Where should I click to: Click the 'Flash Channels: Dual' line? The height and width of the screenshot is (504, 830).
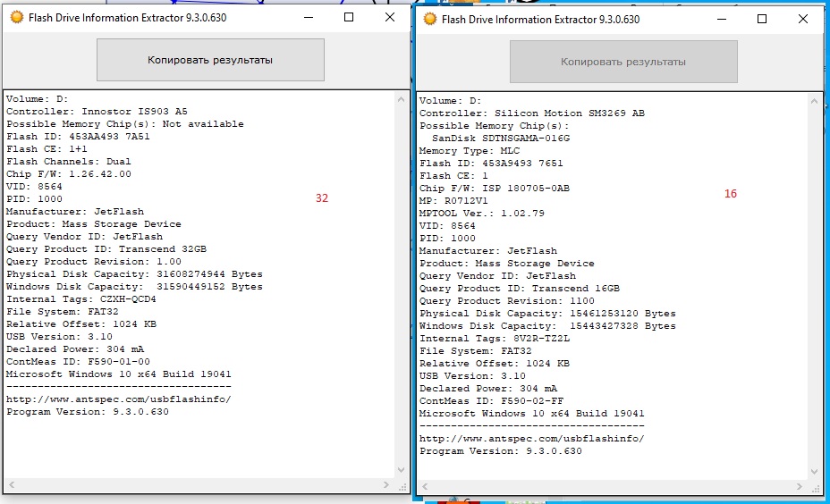(x=68, y=162)
